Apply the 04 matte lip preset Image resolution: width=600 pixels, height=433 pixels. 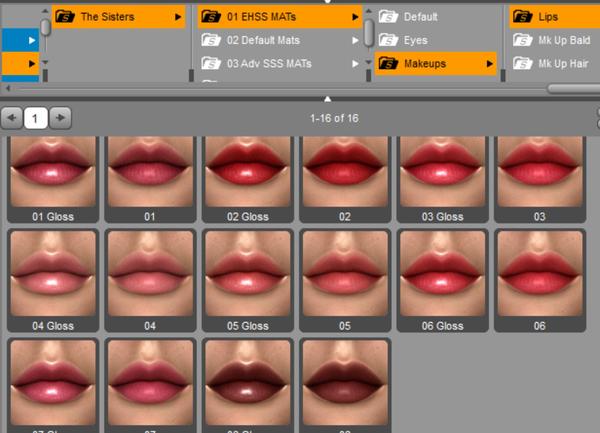[x=150, y=280]
